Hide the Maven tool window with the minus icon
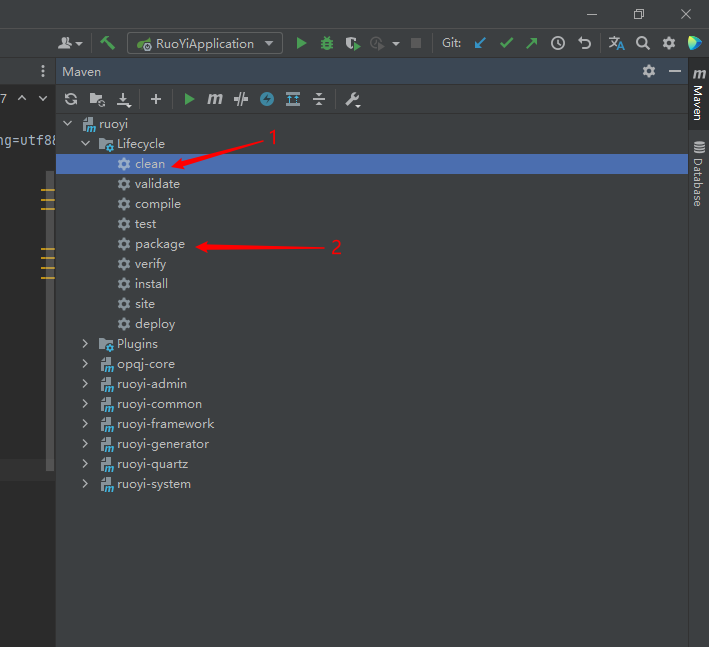 click(x=675, y=71)
